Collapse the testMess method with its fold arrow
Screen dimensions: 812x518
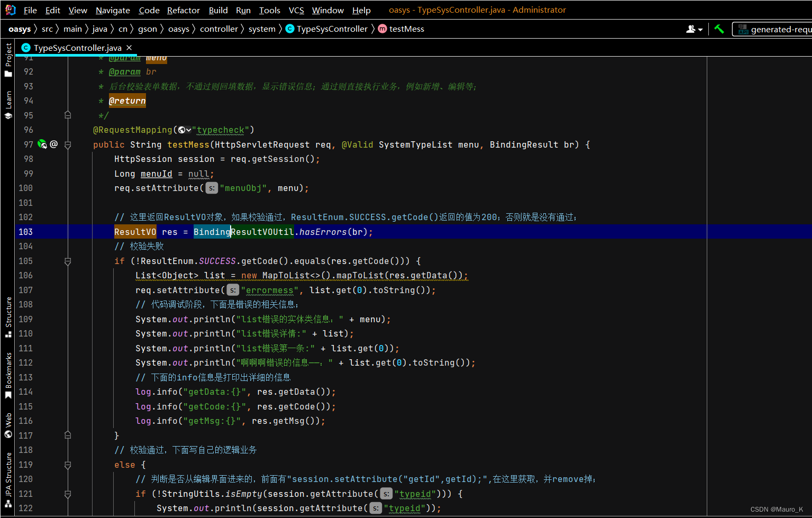pos(67,145)
